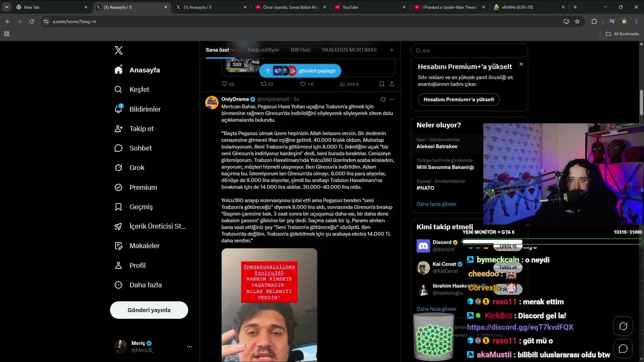
Task: Reload the current page
Action: (32, 22)
